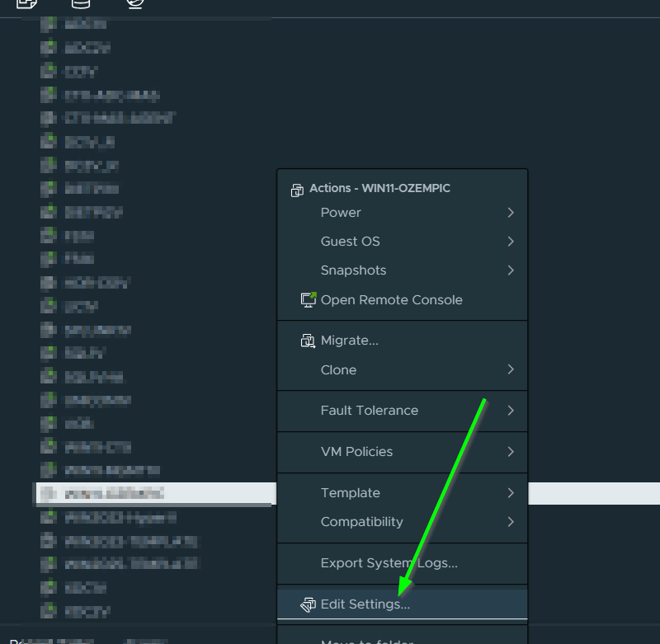Select Compatibility in the context menu

pyautogui.click(x=361, y=522)
